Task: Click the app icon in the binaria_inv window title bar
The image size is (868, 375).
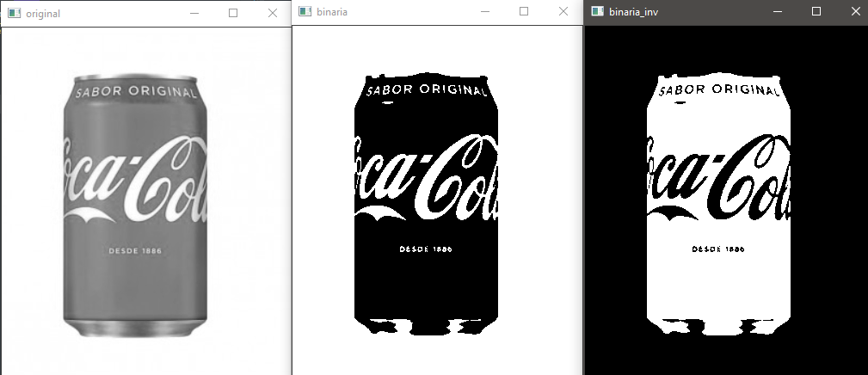Action: pyautogui.click(x=597, y=11)
